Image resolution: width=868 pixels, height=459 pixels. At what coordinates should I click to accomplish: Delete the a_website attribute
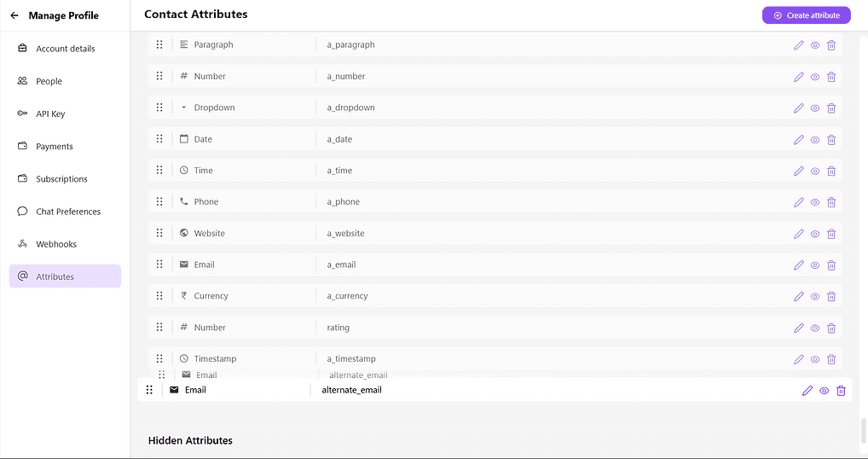(x=831, y=235)
